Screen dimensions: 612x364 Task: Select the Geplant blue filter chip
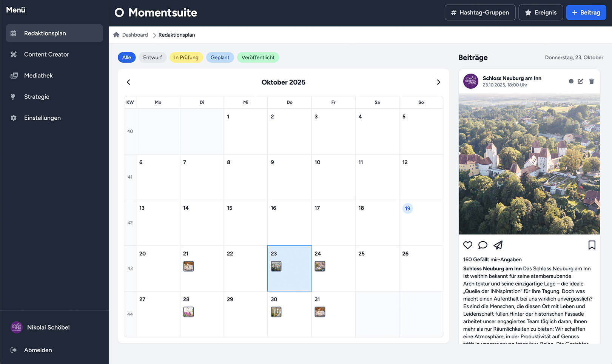pos(220,57)
